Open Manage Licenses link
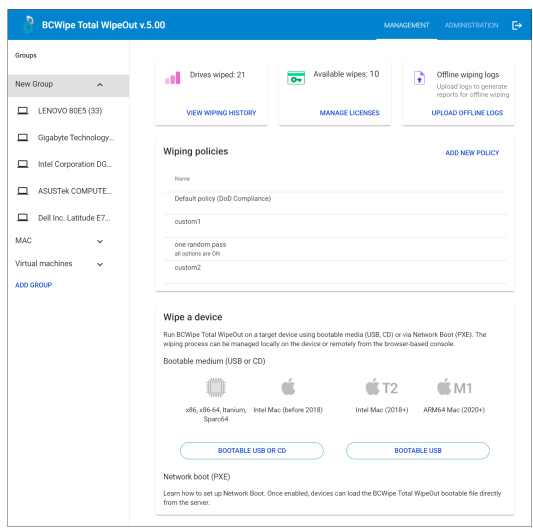This screenshot has width=533, height=531. (349, 113)
